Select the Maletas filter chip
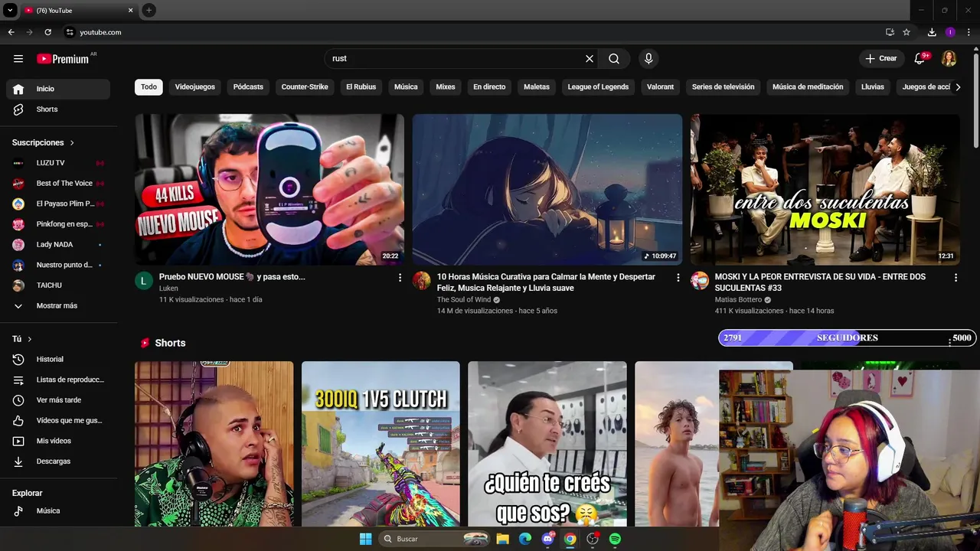The width and height of the screenshot is (980, 551). coord(537,87)
